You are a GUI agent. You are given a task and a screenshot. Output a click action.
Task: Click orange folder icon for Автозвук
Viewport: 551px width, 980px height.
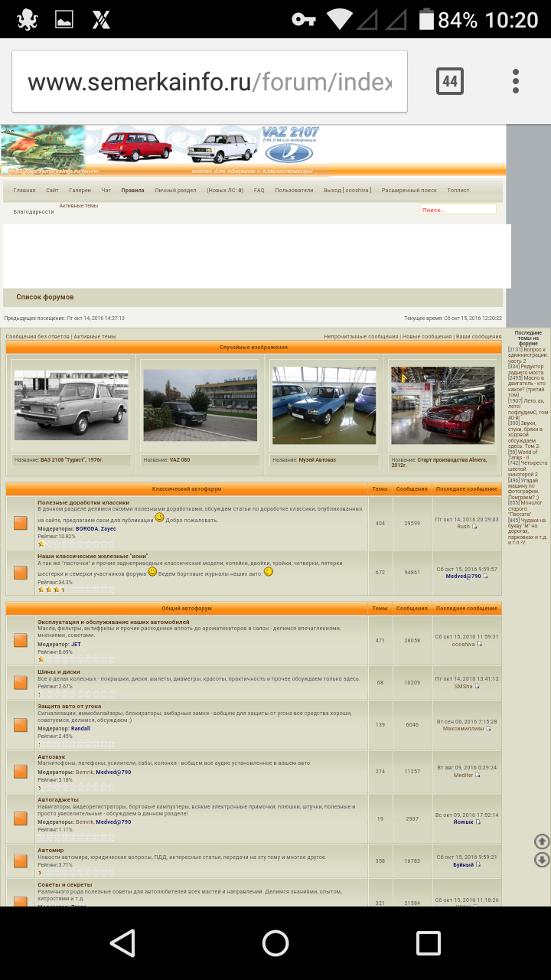(x=21, y=772)
